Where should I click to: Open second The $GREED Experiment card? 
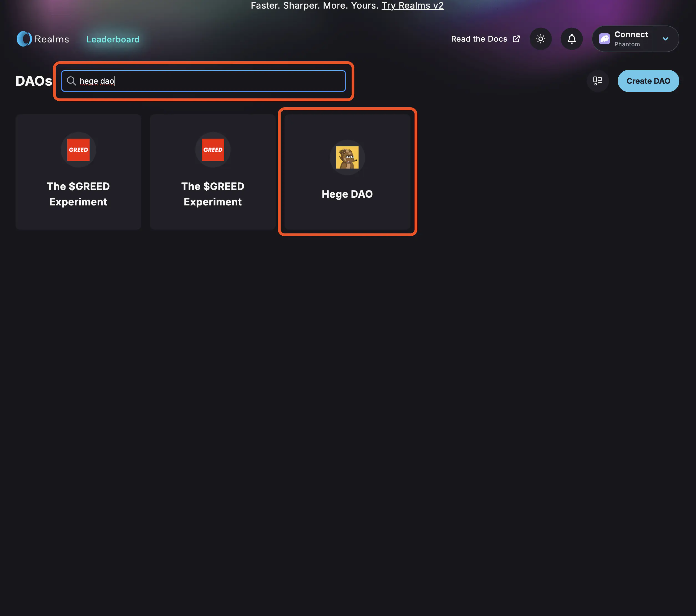coord(212,194)
